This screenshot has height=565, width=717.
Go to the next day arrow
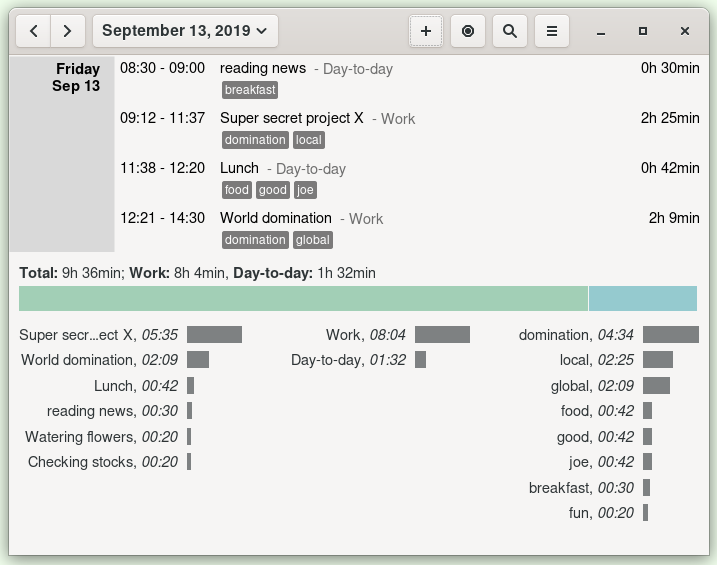click(67, 31)
